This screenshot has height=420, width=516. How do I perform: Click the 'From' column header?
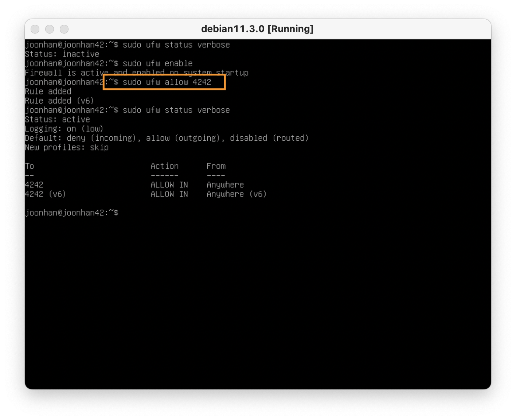(x=216, y=166)
